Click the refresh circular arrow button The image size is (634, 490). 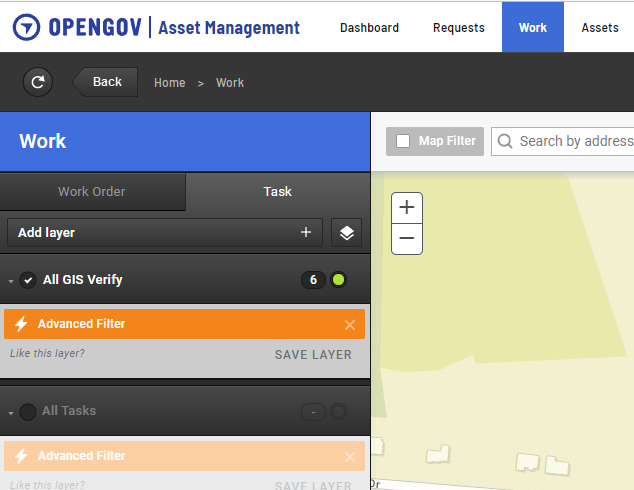click(x=38, y=82)
